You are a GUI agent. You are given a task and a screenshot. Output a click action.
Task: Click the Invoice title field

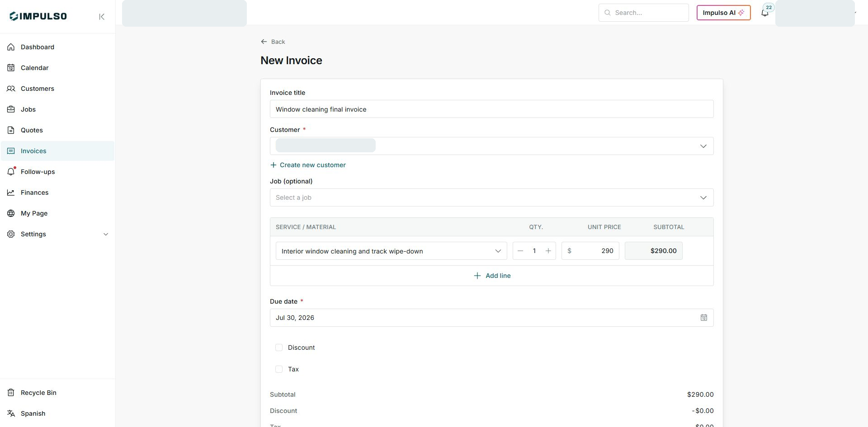click(x=492, y=109)
